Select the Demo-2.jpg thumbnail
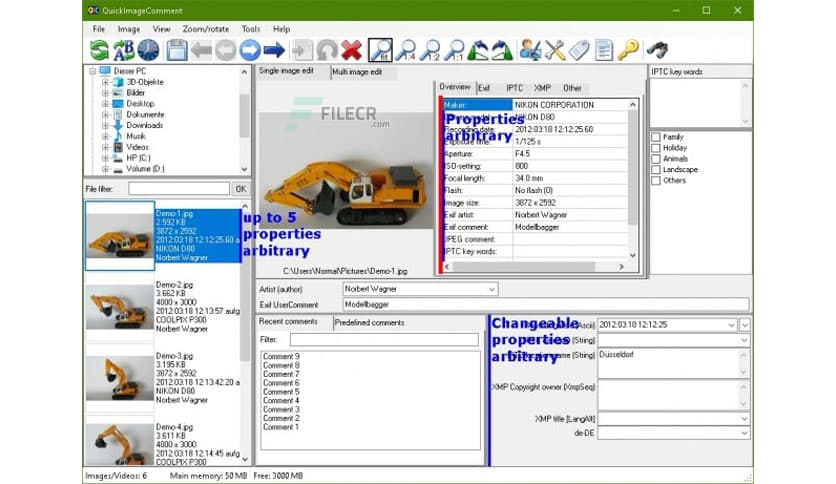 [120, 307]
